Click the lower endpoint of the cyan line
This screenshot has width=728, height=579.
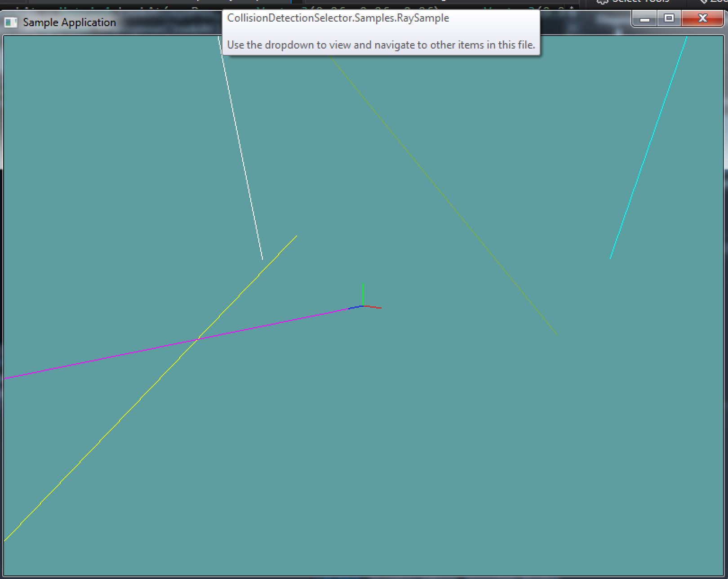(x=610, y=258)
